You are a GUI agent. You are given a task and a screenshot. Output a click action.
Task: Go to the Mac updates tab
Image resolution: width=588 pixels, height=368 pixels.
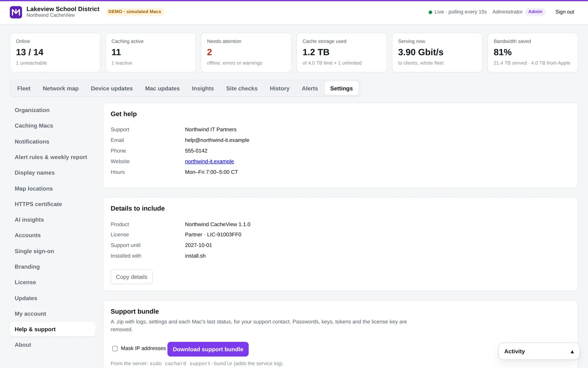(x=162, y=88)
